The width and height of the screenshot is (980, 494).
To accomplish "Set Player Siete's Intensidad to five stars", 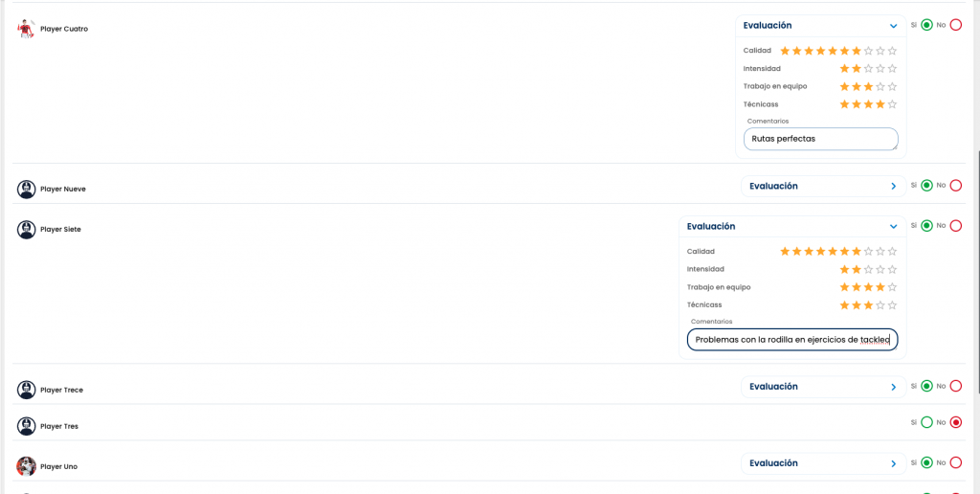I will click(892, 270).
